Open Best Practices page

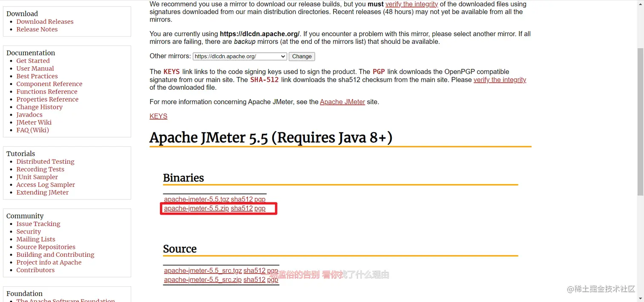[x=37, y=76]
